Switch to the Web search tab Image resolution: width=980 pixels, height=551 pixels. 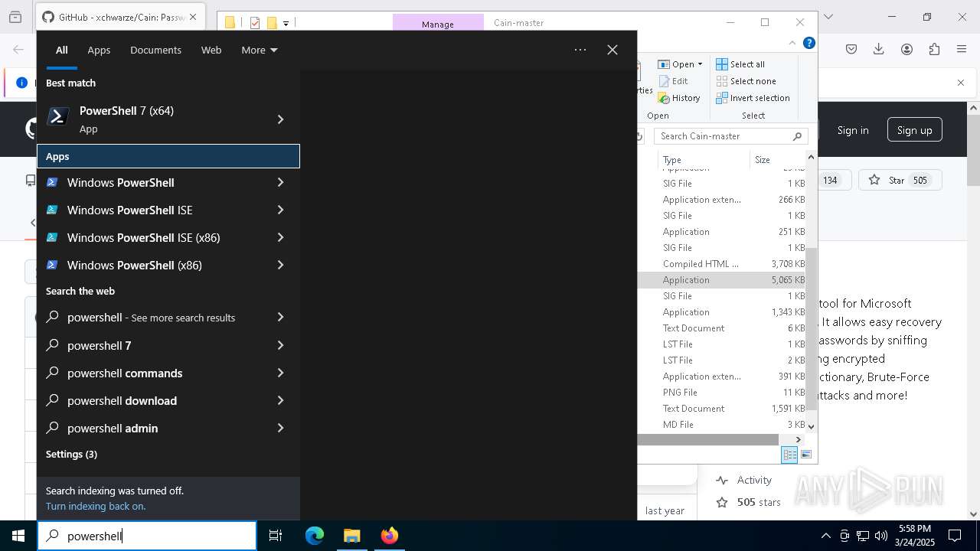tap(211, 50)
